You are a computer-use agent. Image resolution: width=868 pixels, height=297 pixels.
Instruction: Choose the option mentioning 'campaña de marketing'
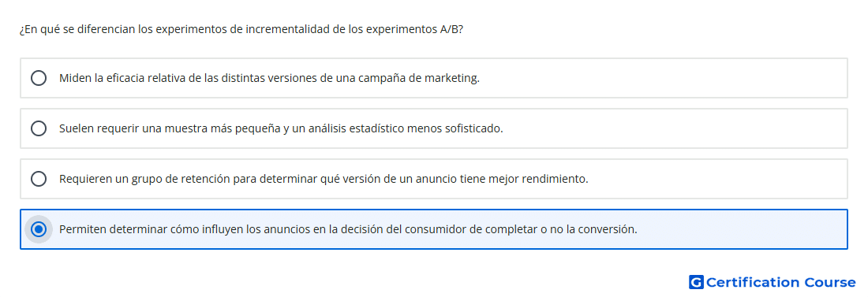(x=434, y=78)
